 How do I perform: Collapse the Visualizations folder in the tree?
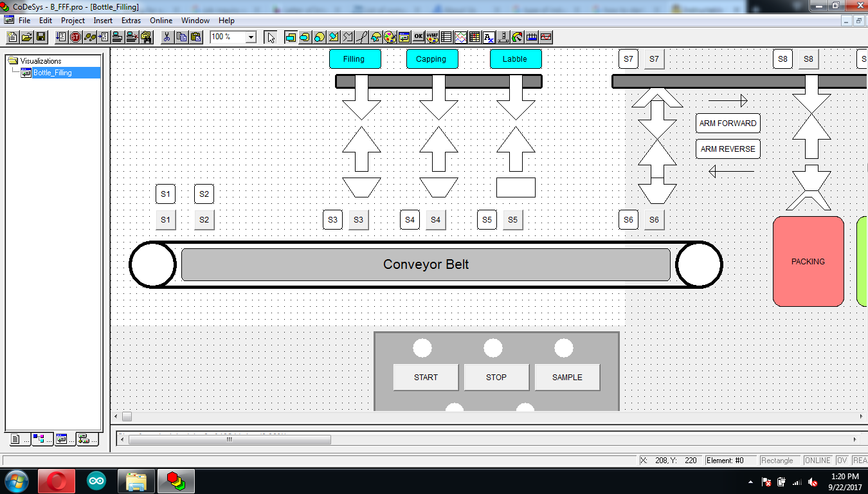pyautogui.click(x=13, y=60)
